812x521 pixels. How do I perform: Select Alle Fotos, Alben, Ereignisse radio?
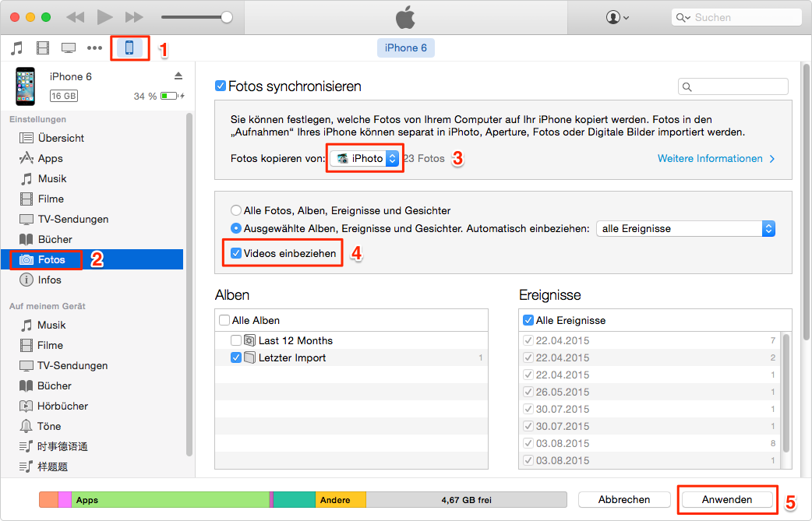click(235, 210)
